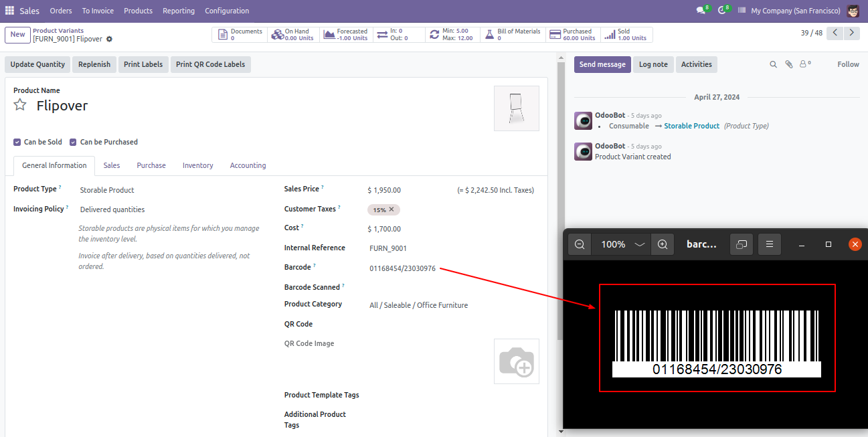Open the Reporting menu
Image resolution: width=868 pixels, height=437 pixels.
(x=179, y=11)
